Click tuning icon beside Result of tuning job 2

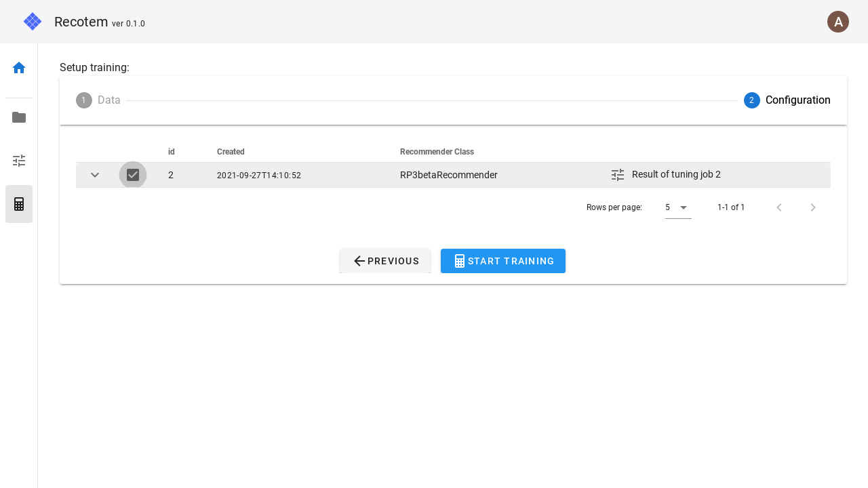click(x=618, y=175)
